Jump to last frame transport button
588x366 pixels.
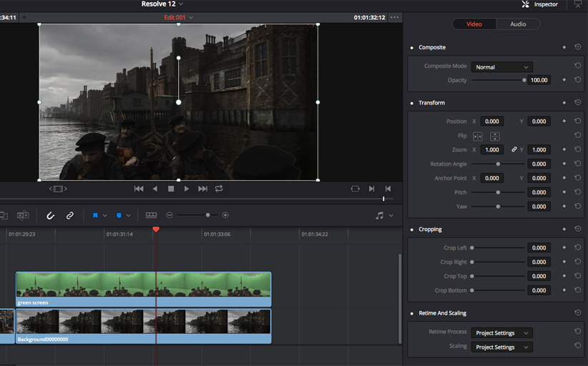pyautogui.click(x=202, y=189)
